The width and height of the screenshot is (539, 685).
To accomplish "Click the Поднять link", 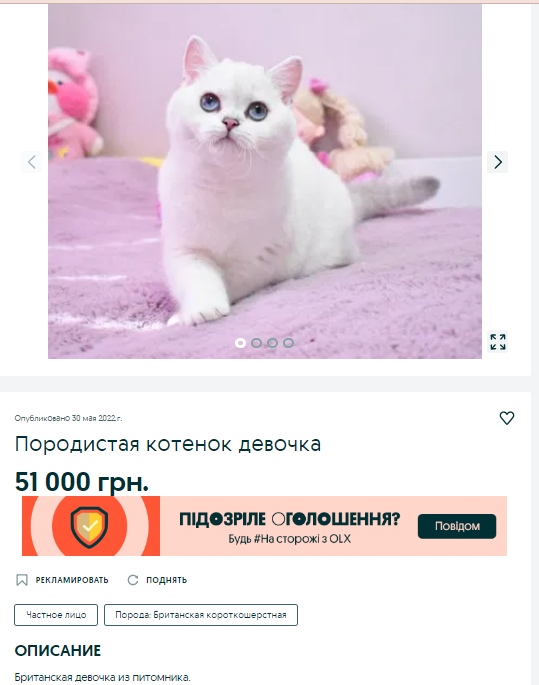I will coord(166,580).
